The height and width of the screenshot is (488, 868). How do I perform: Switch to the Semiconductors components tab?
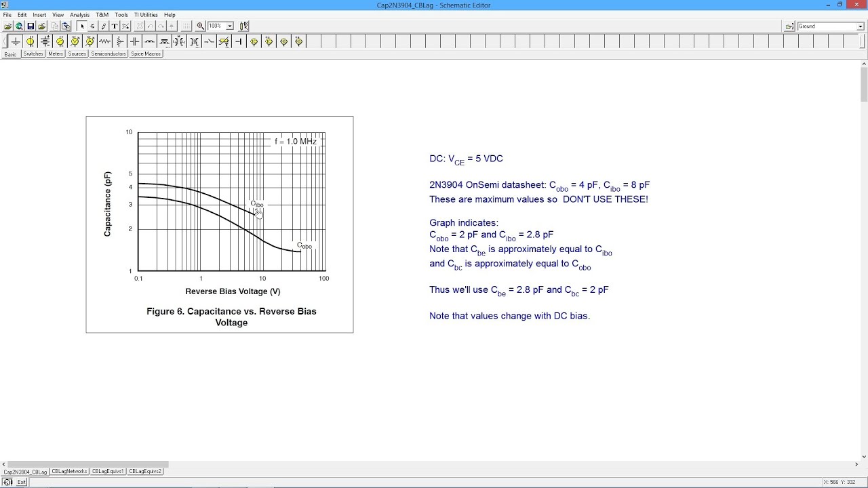108,54
